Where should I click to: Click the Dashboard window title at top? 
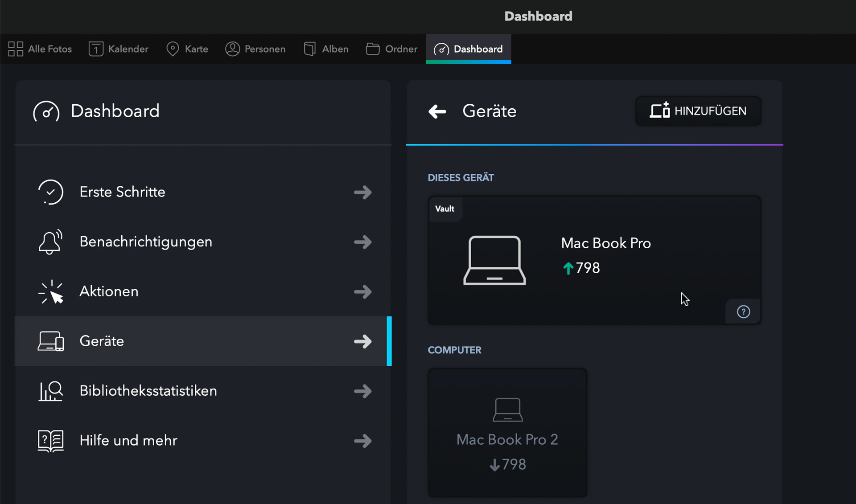(x=538, y=16)
